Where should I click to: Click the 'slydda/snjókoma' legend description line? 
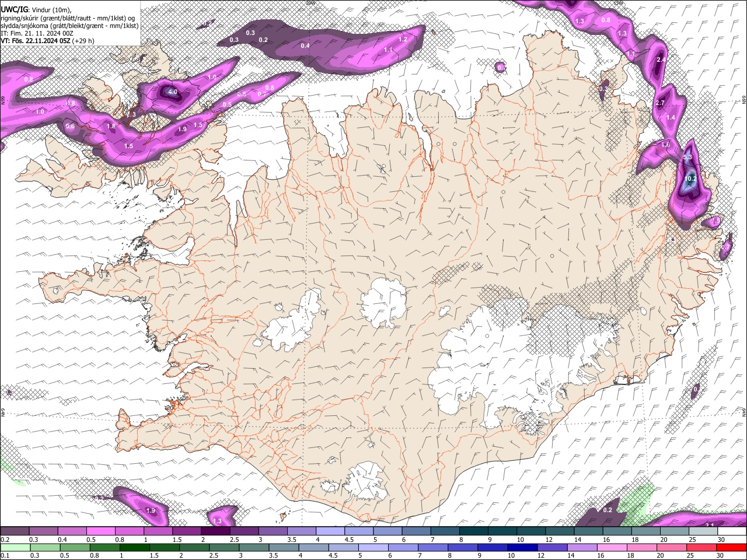point(69,26)
